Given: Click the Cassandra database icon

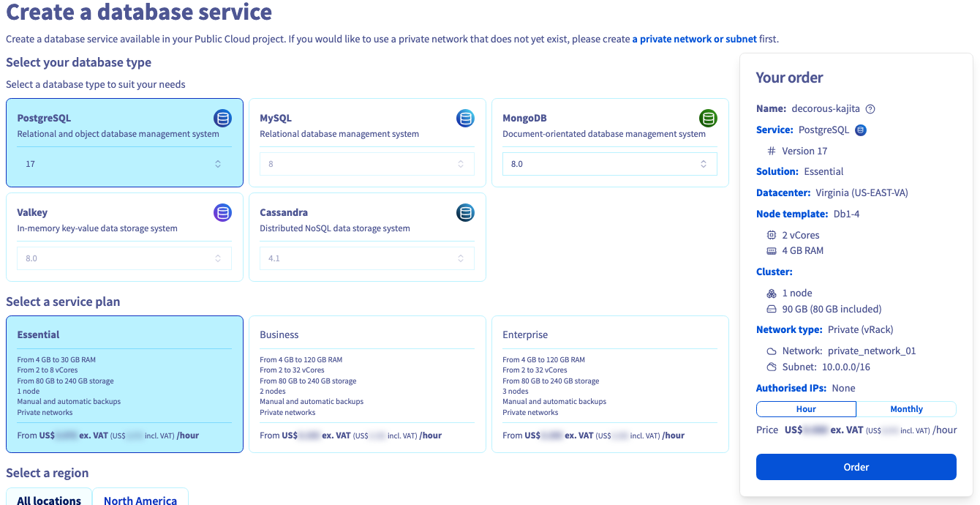Looking at the screenshot, I should (x=466, y=212).
